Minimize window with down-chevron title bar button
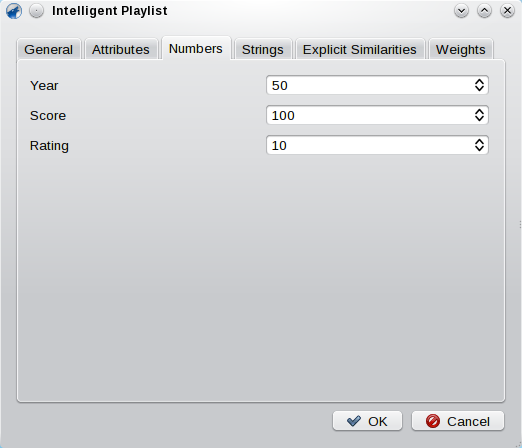The height and width of the screenshot is (448, 522). point(461,11)
